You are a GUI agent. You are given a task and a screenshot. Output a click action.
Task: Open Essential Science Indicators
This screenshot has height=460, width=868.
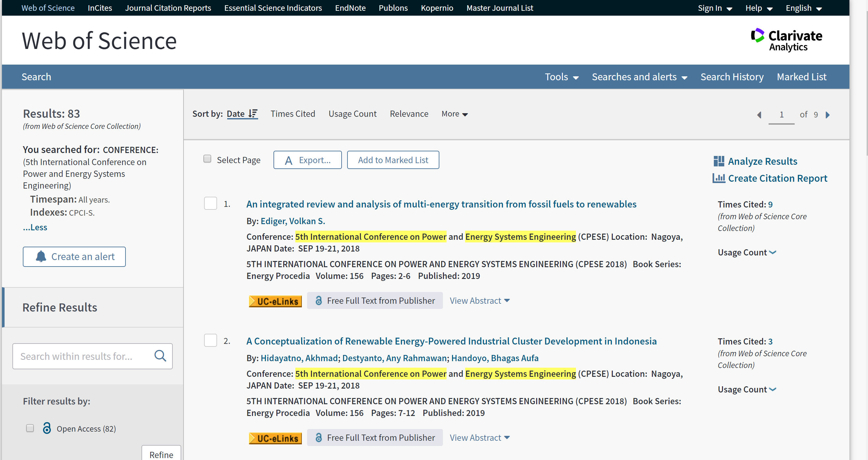pos(273,8)
